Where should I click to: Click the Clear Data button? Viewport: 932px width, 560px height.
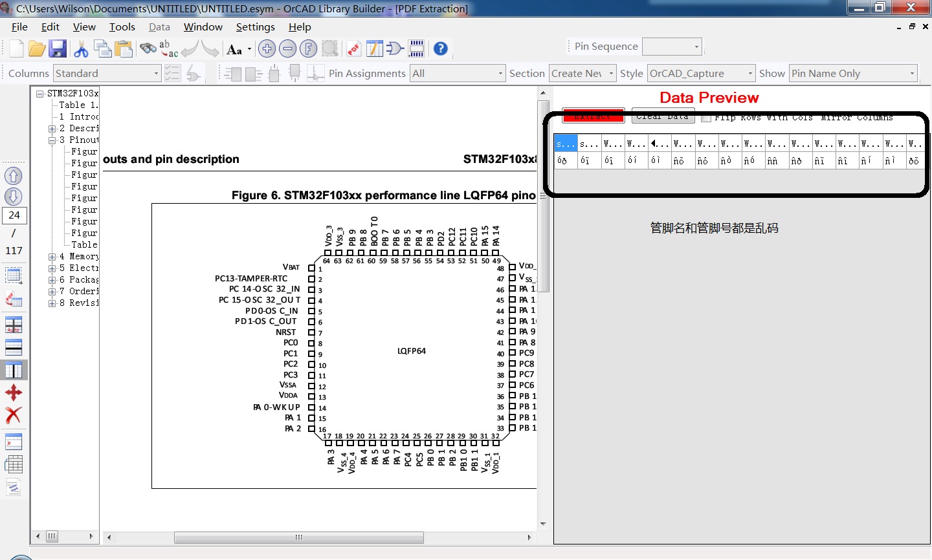(663, 116)
